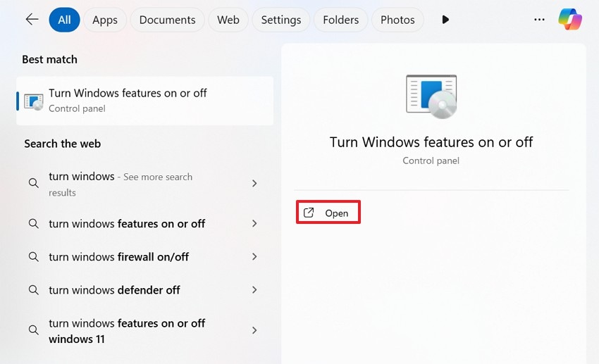This screenshot has width=599, height=364.
Task: Expand chevron beside 'turn windows features on or off'
Action: click(x=254, y=224)
